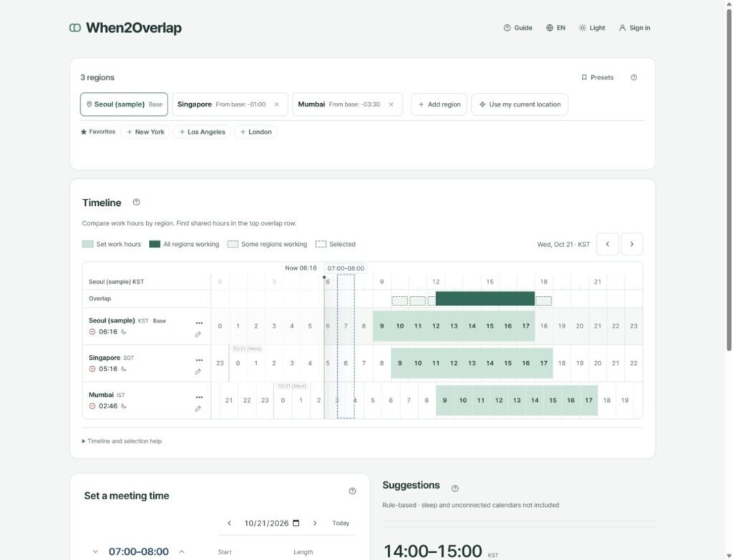This screenshot has width=733, height=560.
Task: Click the moon icon next to Singapore time
Action: coord(123,369)
